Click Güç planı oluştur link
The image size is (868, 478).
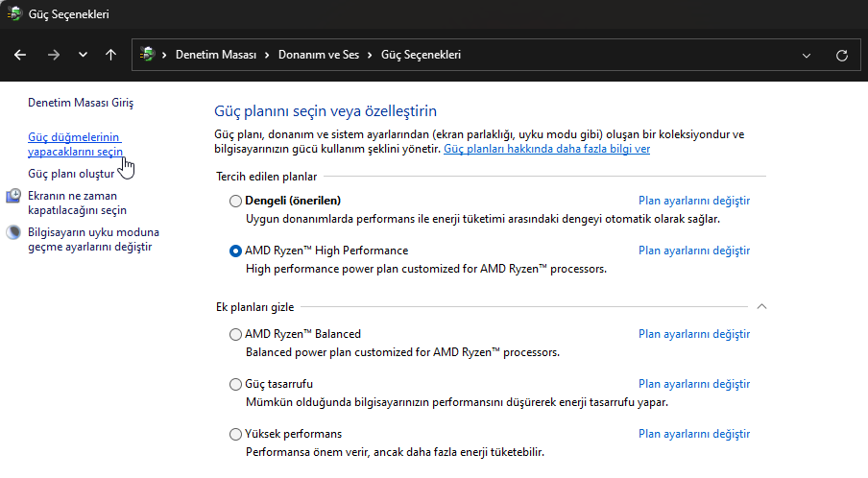[71, 174]
